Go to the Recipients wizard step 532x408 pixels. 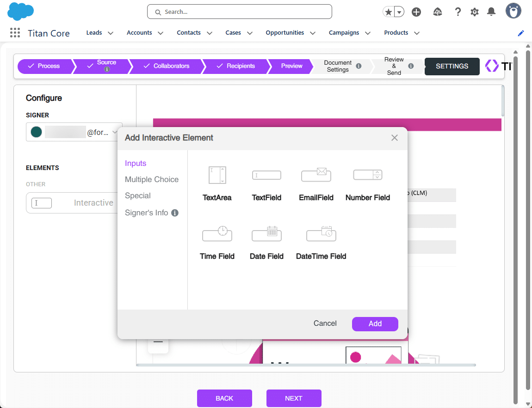click(236, 66)
